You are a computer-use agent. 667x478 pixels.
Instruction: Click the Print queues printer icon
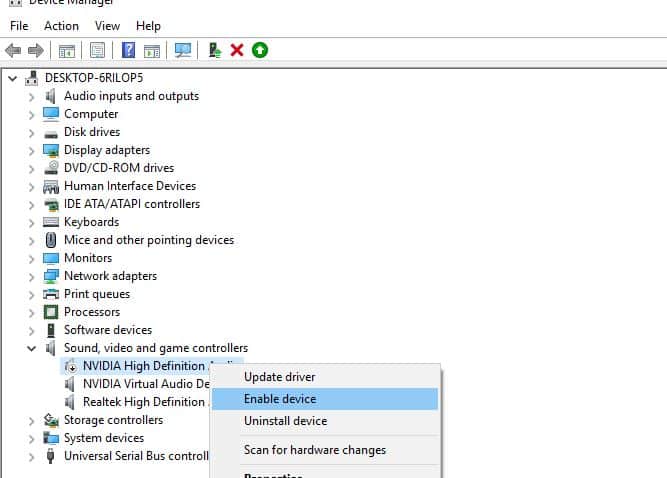[51, 294]
